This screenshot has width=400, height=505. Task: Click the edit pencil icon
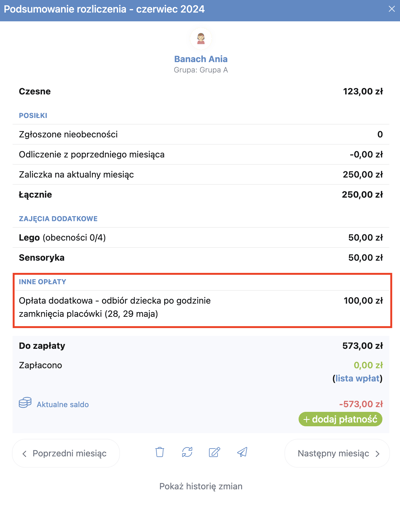pos(214,452)
